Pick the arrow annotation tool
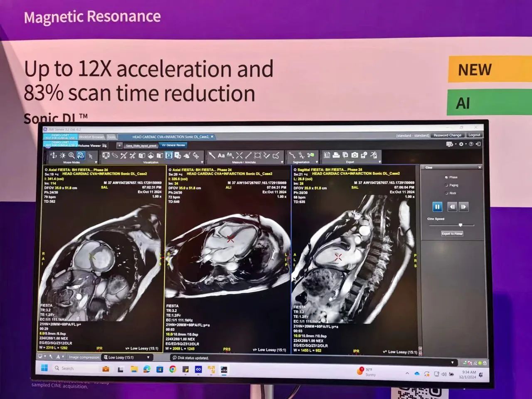 coord(212,155)
